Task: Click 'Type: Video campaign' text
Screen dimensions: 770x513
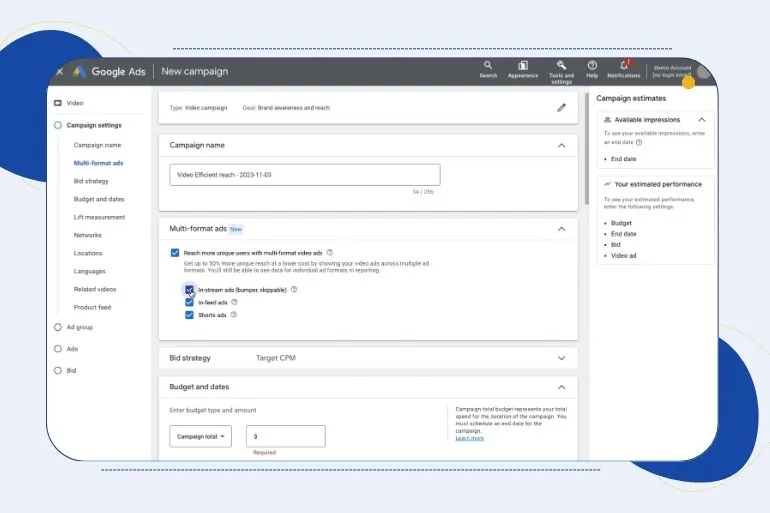Action: click(198, 108)
